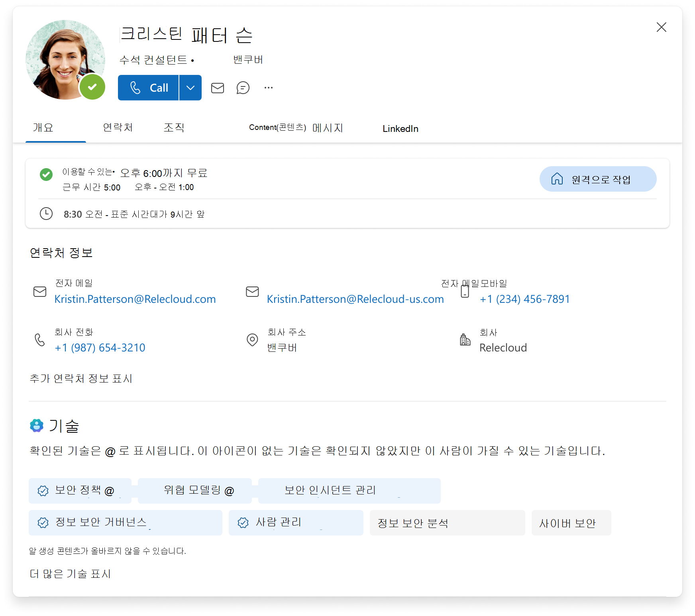Select the 사람 관리 skill chip

(296, 523)
